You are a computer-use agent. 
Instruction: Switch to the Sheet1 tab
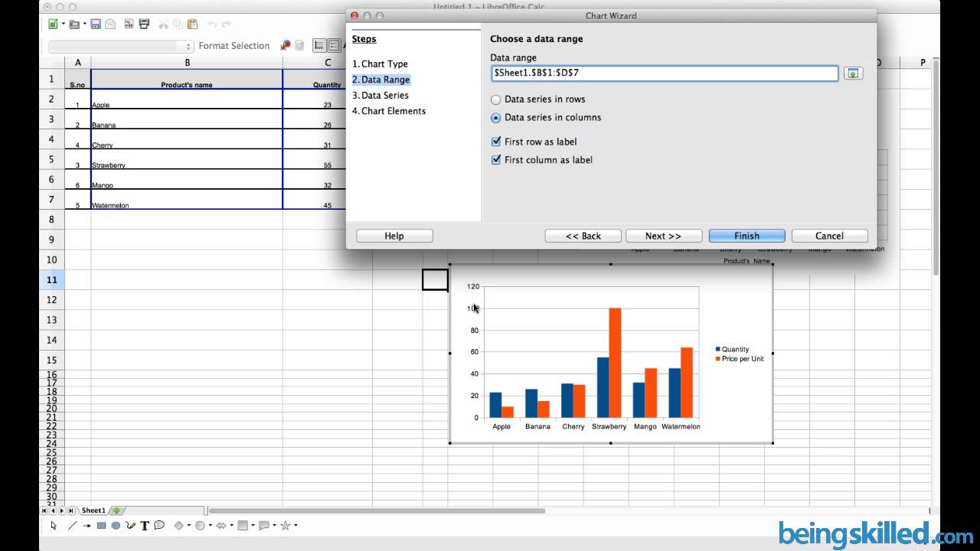(x=93, y=510)
